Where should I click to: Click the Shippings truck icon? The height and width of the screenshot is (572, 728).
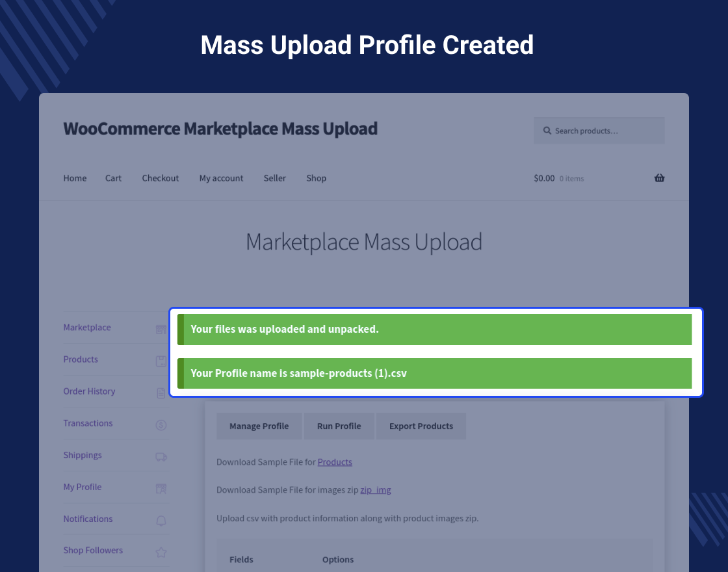[161, 457]
